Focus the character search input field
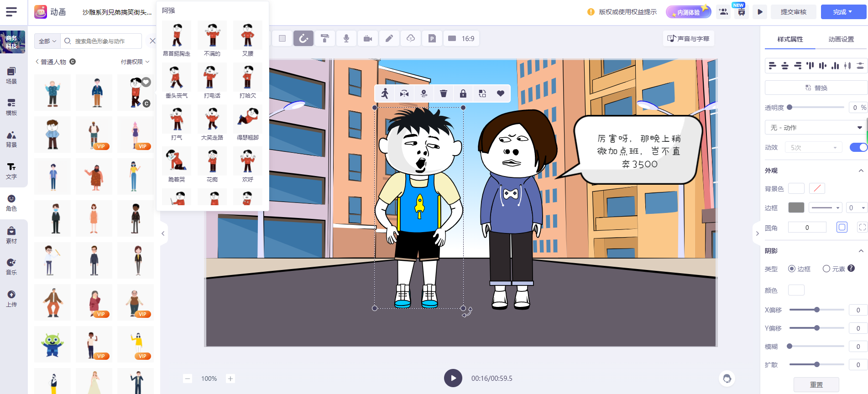 pyautogui.click(x=101, y=41)
